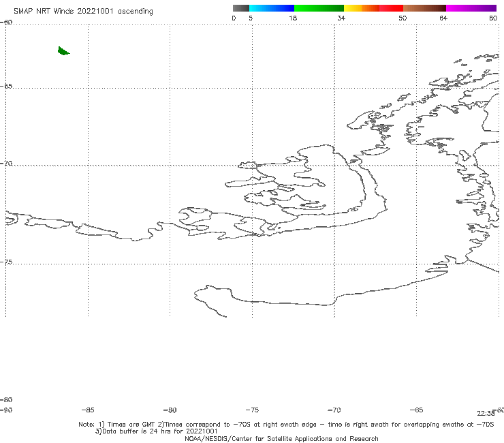The width and height of the screenshot is (504, 443).
Task: Click the -70 longitude label on bottom axis
Action: [x=334, y=410]
